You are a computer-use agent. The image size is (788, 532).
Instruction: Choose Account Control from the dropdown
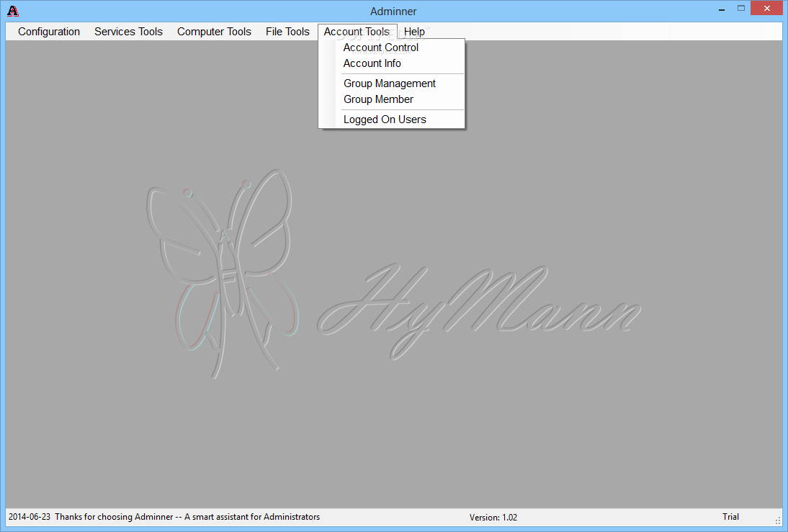(391, 48)
